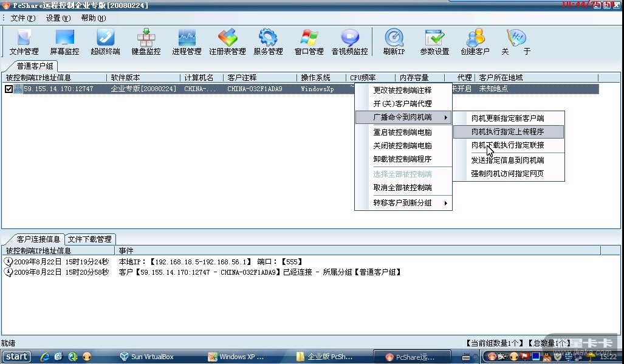Click the 事件 column header in log
Viewport: 624px width, 364px height.
pos(358,250)
